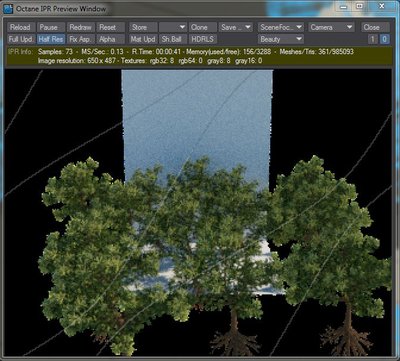Enable Mat Upd. option
This screenshot has width=400, height=361.
(x=143, y=39)
